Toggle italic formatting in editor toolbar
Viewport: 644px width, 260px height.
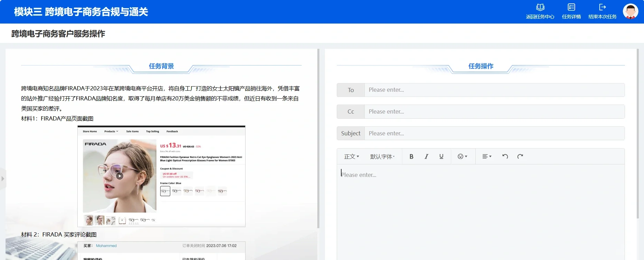click(426, 156)
